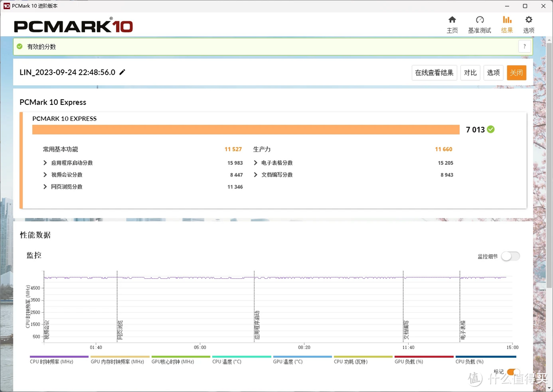Click the 15 205 spreadsheet score
The image size is (553, 392).
point(445,163)
